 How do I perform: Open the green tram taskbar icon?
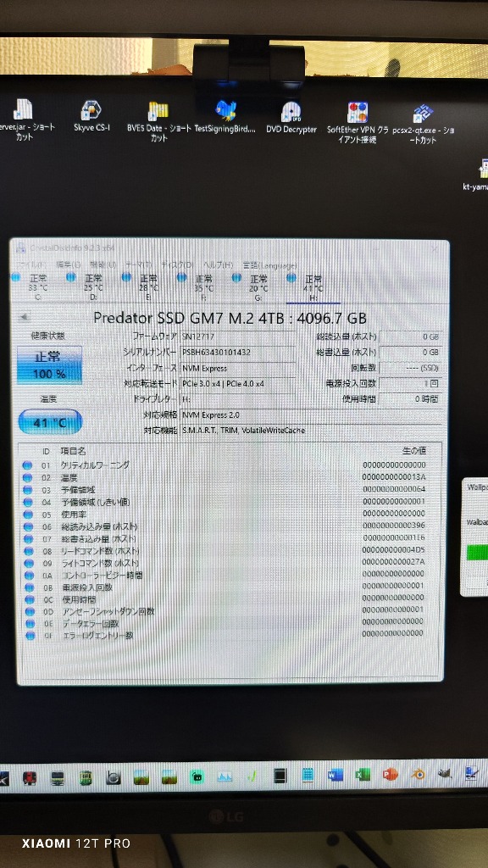(86, 778)
